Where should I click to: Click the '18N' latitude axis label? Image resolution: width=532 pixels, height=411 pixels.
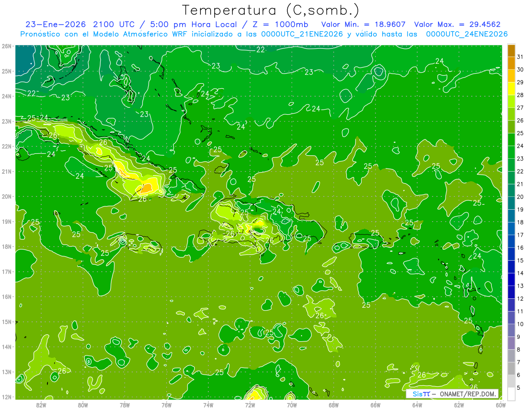[x=7, y=247]
